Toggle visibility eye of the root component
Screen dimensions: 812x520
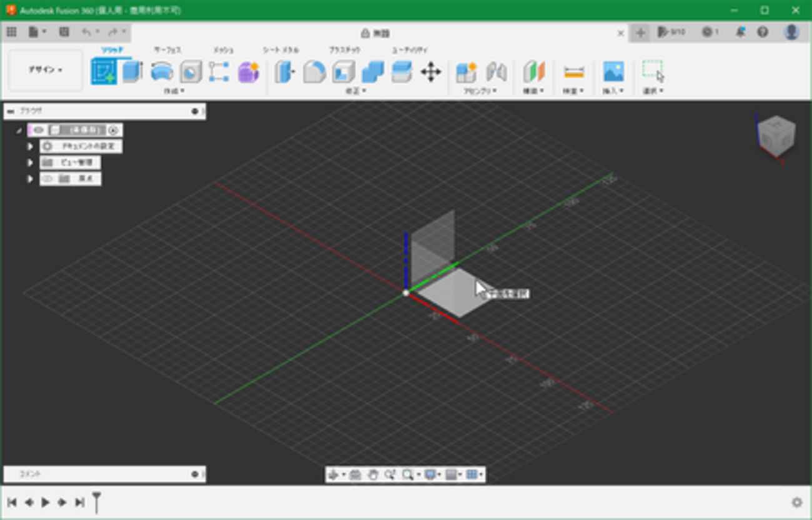coord(39,130)
